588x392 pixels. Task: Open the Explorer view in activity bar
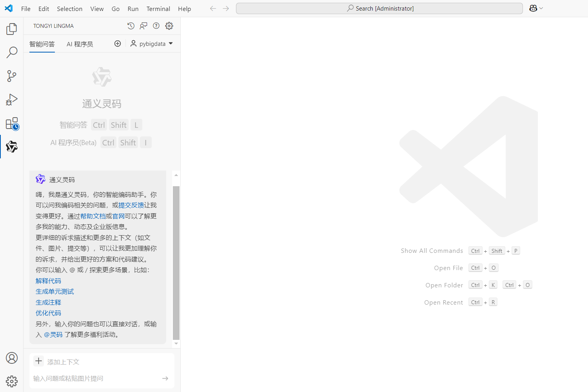(x=12, y=29)
